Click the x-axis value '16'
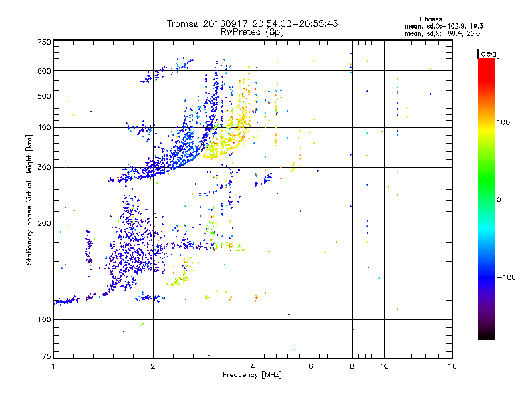The width and height of the screenshot is (532, 399). [x=452, y=366]
